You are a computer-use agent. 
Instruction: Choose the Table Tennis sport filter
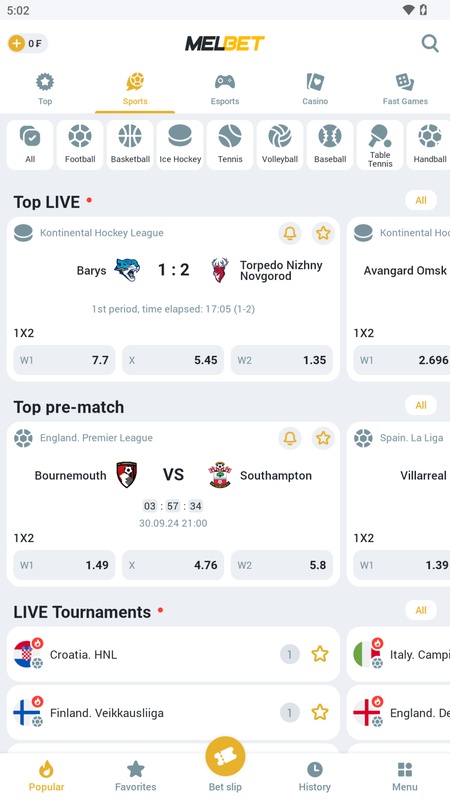click(x=380, y=145)
